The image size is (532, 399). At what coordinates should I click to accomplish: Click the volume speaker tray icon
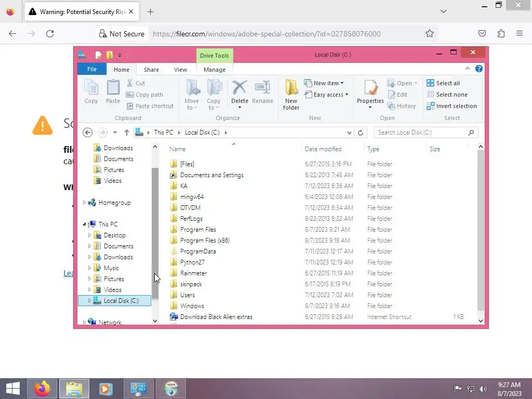click(x=483, y=389)
